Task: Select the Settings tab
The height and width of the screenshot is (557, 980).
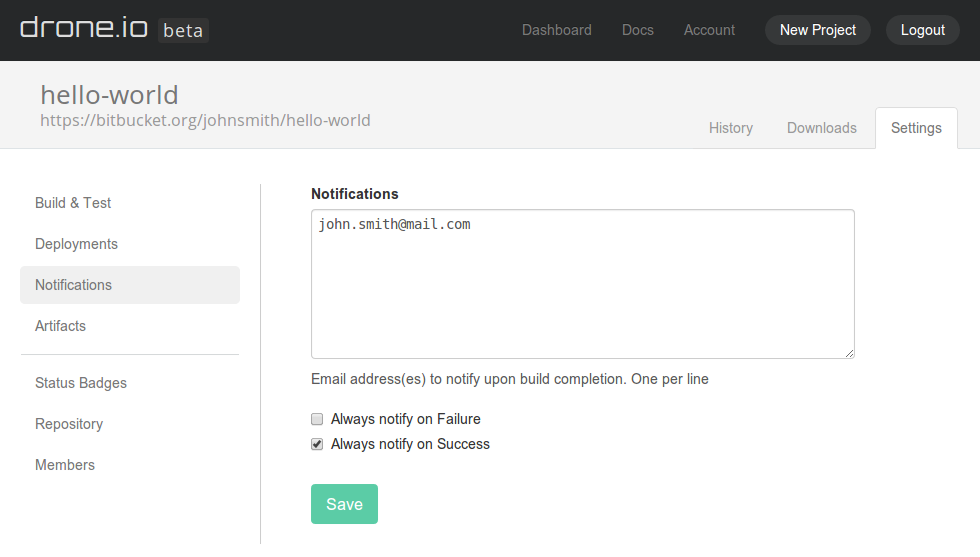Action: click(x=916, y=128)
